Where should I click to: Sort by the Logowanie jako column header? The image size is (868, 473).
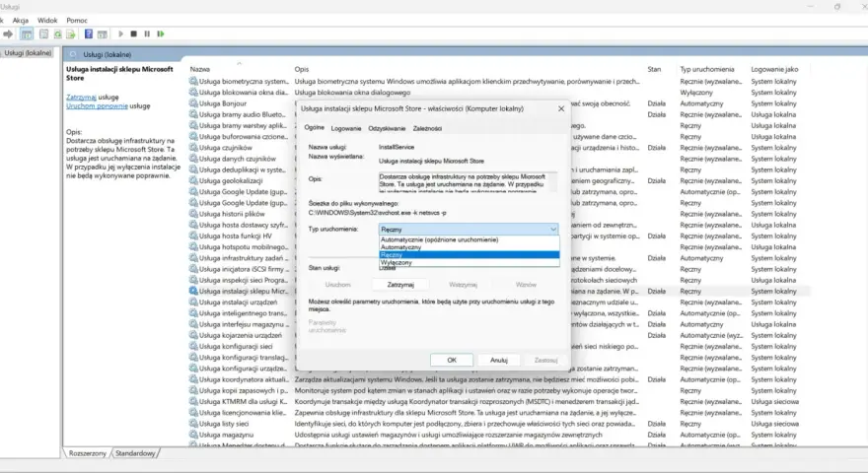point(774,69)
